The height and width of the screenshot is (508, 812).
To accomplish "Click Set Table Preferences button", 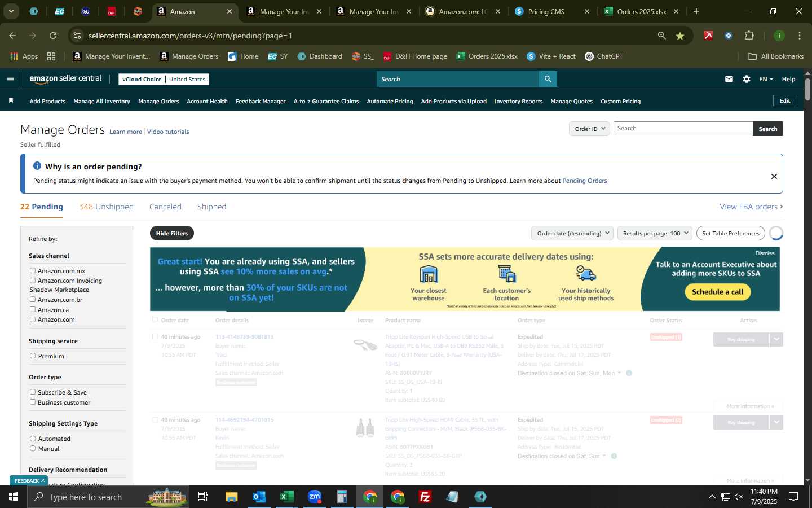I will pos(731,233).
